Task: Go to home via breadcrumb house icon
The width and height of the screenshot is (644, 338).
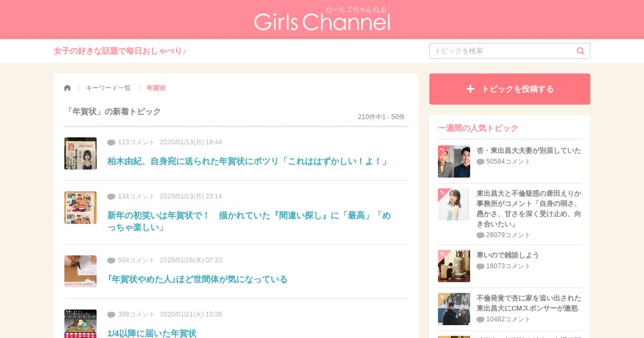Action: 67,88
